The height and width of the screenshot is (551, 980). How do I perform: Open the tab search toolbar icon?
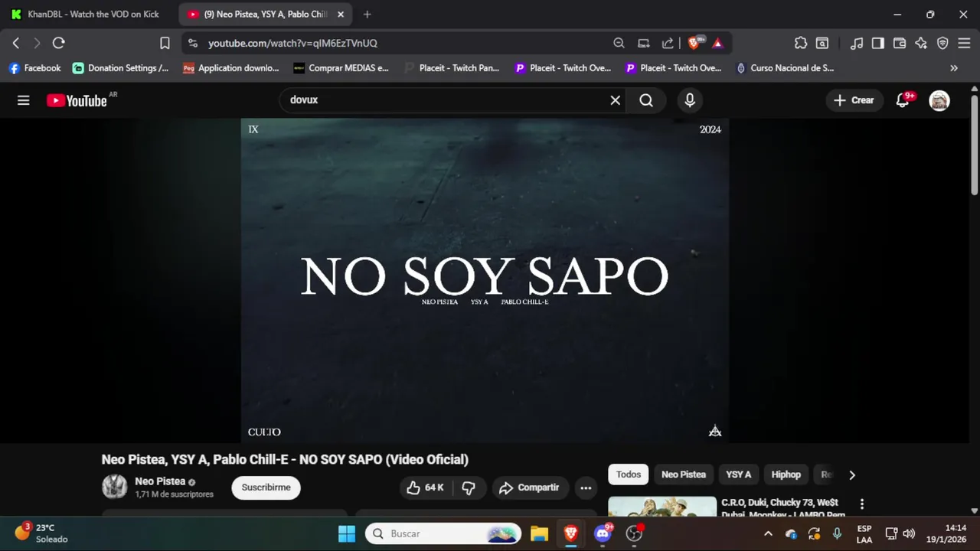click(822, 43)
